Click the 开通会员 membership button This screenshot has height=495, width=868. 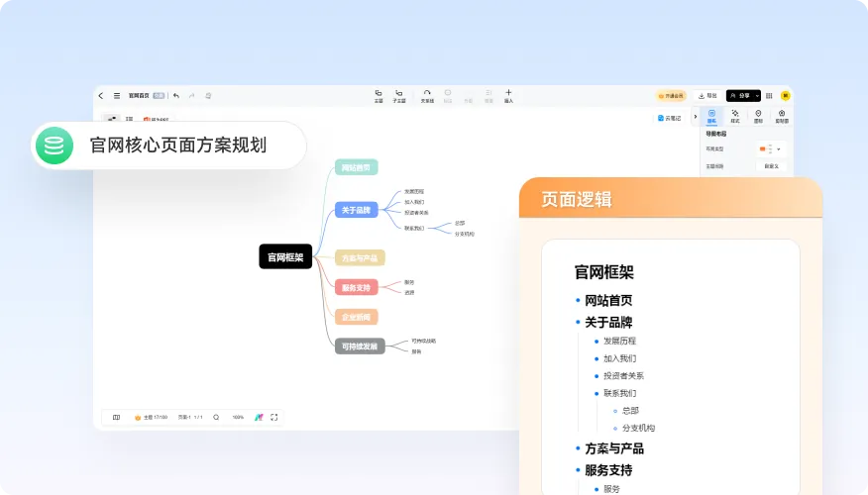click(671, 96)
